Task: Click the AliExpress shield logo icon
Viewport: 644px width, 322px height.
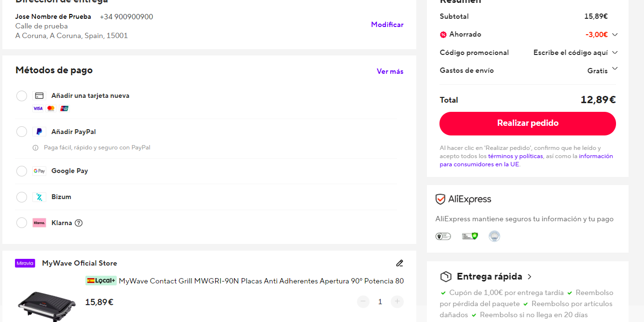Action: (x=440, y=199)
